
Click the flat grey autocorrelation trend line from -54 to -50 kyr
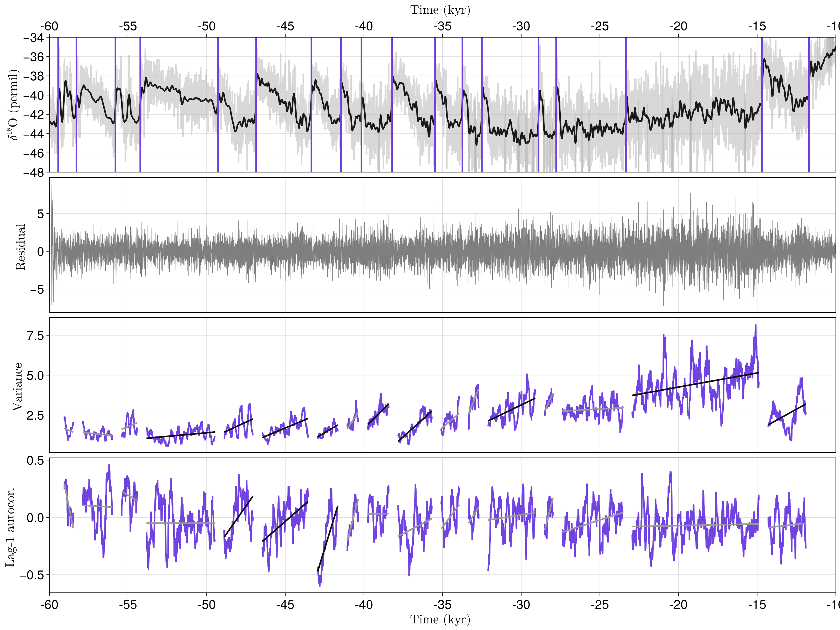(x=180, y=523)
